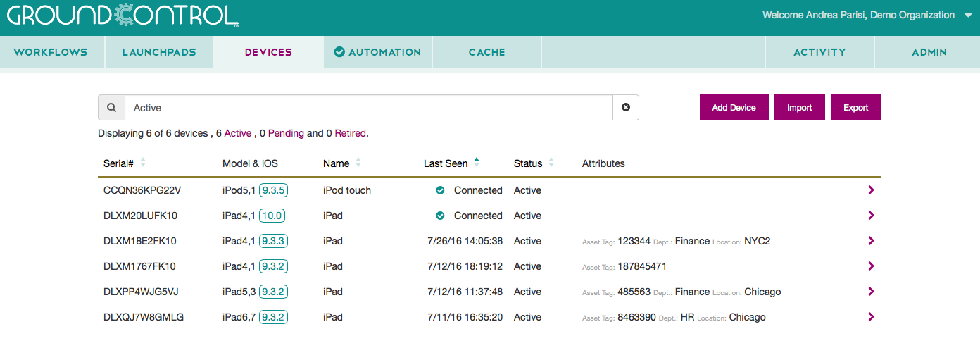The width and height of the screenshot is (980, 341).
Task: Click the search magnifier icon
Action: click(x=111, y=108)
